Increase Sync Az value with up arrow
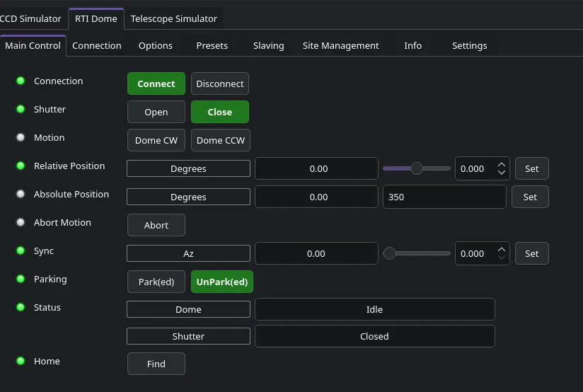Screen dimensions: 583x392 (502, 250)
